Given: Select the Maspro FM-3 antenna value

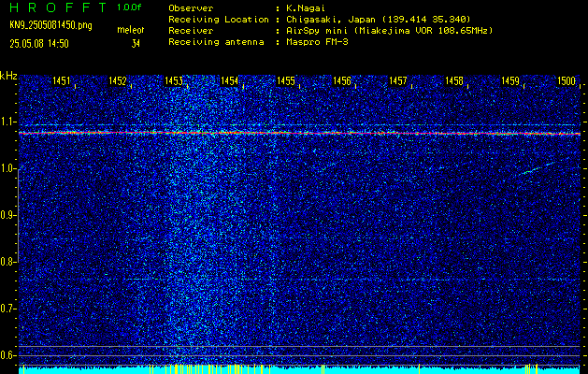Looking at the screenshot, I should (x=317, y=42).
